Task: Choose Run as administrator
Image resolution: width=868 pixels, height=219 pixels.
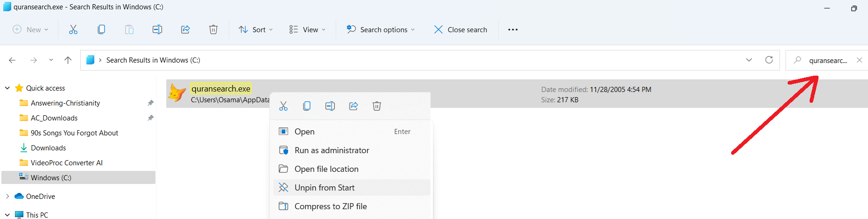Action: tap(351, 150)
